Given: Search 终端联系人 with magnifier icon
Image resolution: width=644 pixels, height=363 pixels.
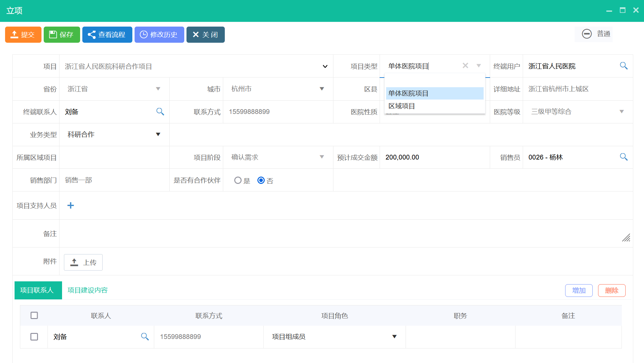Looking at the screenshot, I should click(x=160, y=111).
